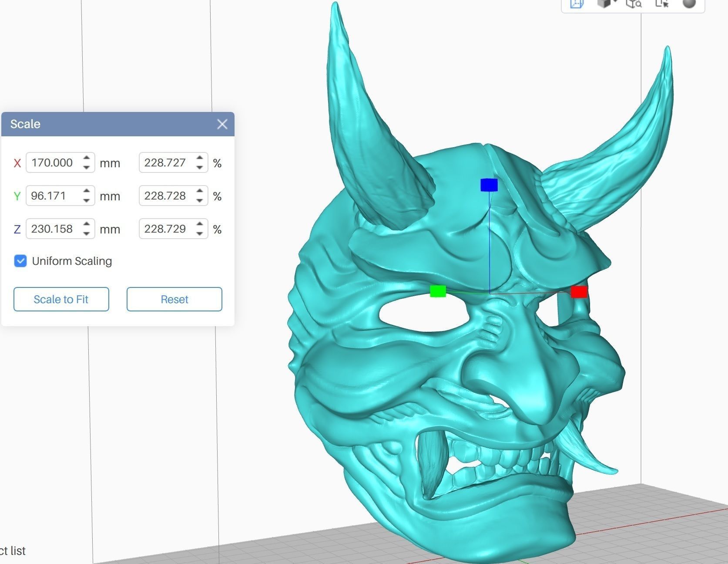
Task: Grab the blue Z-axis scale handle
Action: pyautogui.click(x=489, y=185)
